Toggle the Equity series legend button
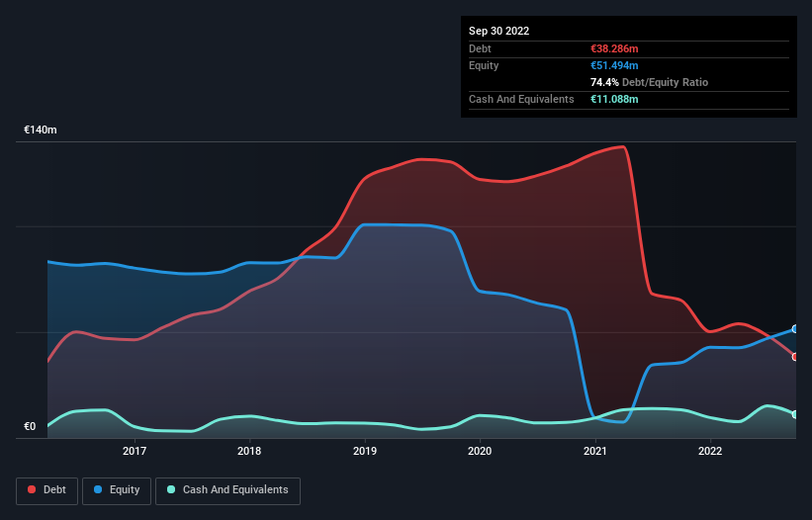The height and width of the screenshot is (520, 812). pos(117,490)
